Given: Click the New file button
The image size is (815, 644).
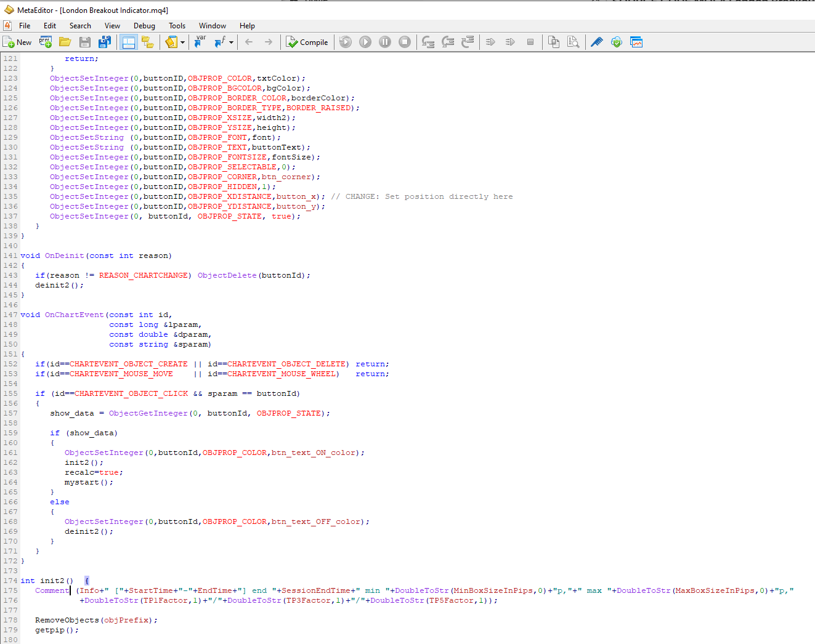Looking at the screenshot, I should pos(17,42).
